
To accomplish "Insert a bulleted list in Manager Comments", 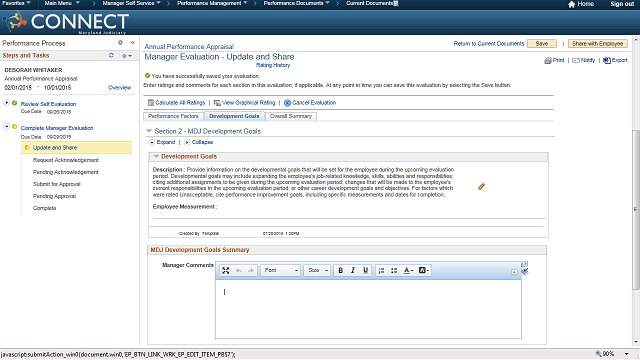I will coord(394,270).
